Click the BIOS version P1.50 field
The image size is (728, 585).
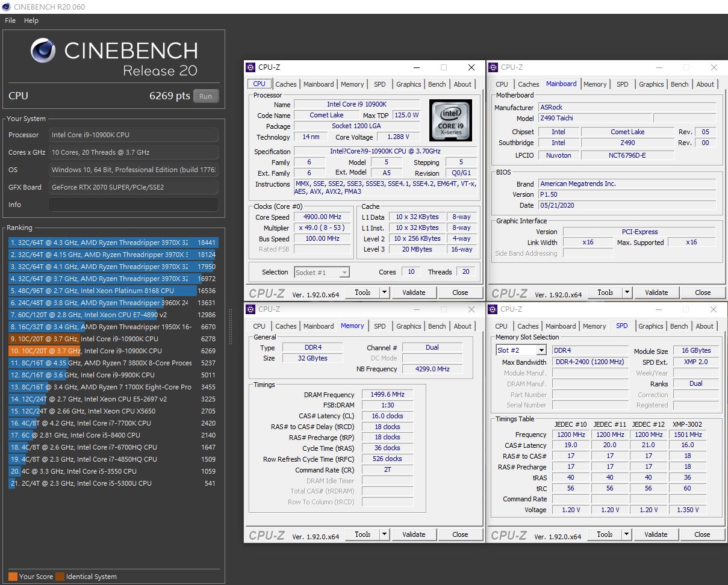[627, 194]
